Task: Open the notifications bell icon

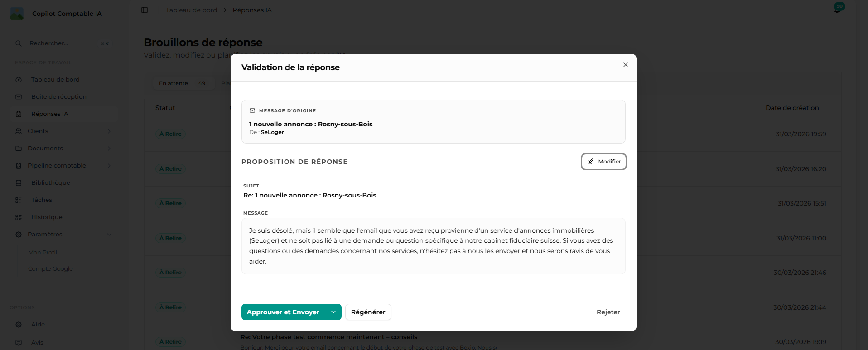Action: 838,10
